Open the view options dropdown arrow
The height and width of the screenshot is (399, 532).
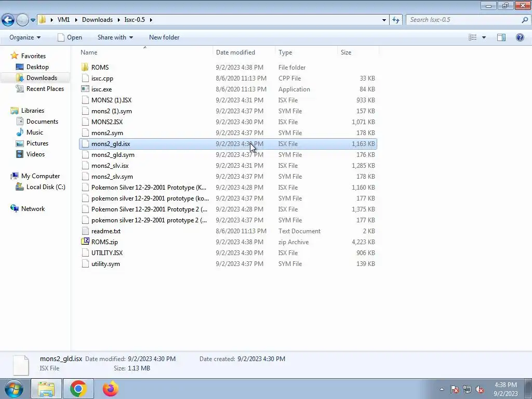click(x=484, y=37)
